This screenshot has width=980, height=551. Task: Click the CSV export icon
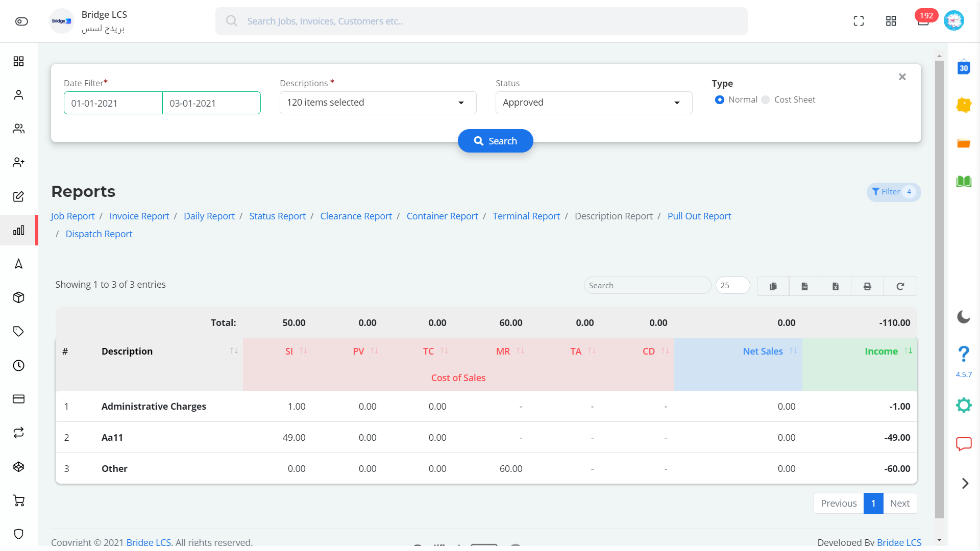point(804,285)
